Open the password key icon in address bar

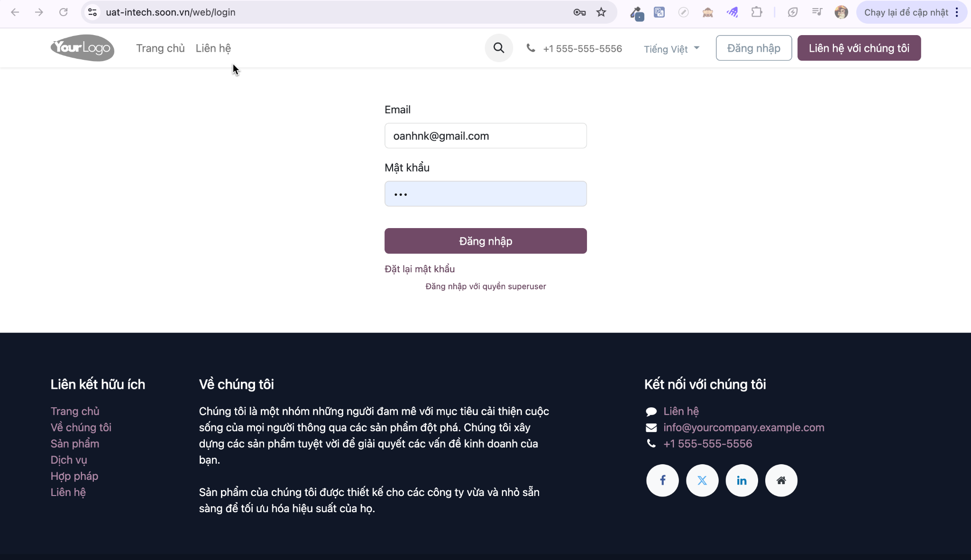579,12
